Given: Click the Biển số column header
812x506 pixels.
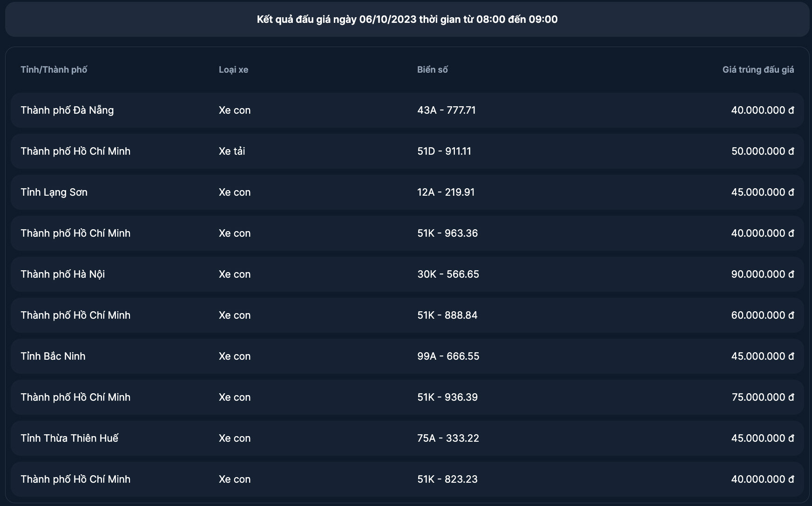Looking at the screenshot, I should (x=432, y=70).
